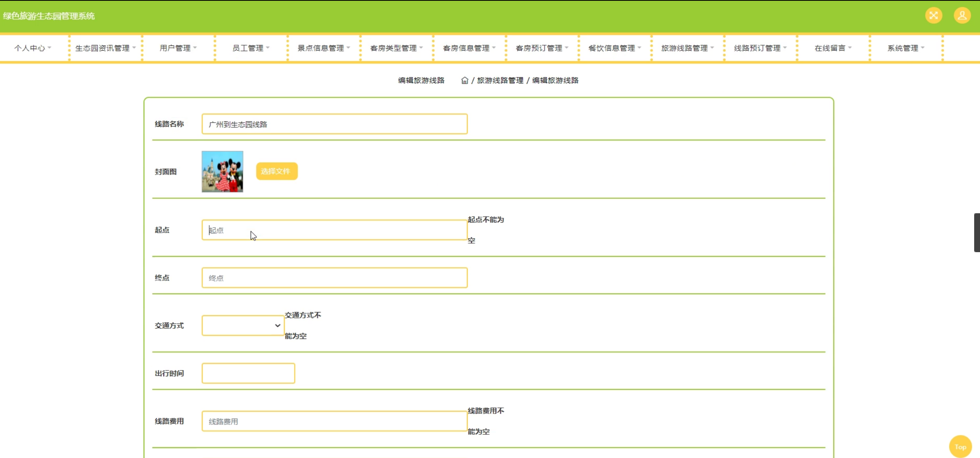Image resolution: width=980 pixels, height=458 pixels.
Task: Click the 选择文件 upload button
Action: click(276, 172)
